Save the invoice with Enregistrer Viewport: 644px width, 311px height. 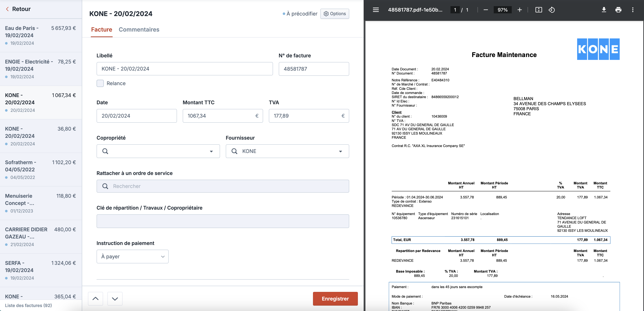coord(335,299)
